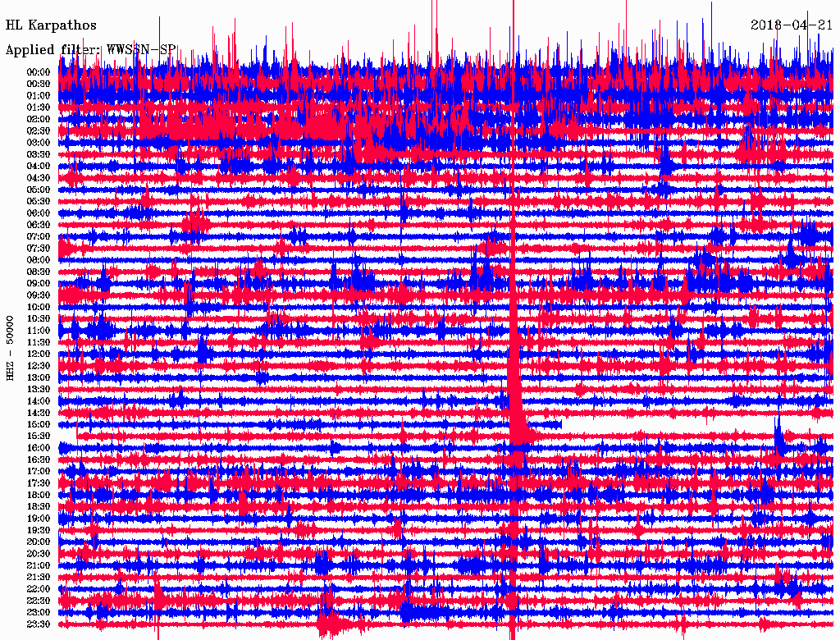Select the 22:30 time label
This screenshot has height=640, width=840.
(38, 601)
